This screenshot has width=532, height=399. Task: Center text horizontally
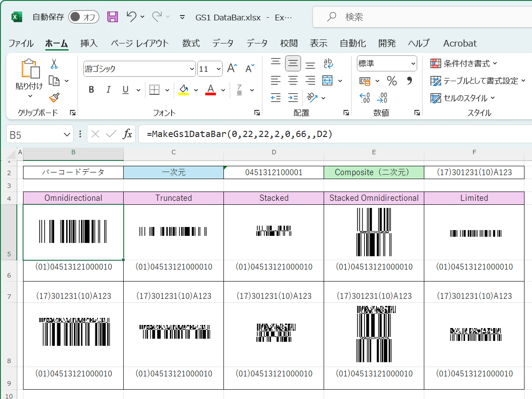(x=293, y=81)
